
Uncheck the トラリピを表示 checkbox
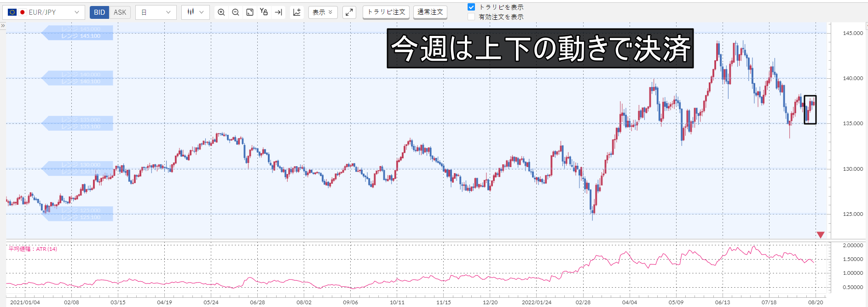[471, 7]
